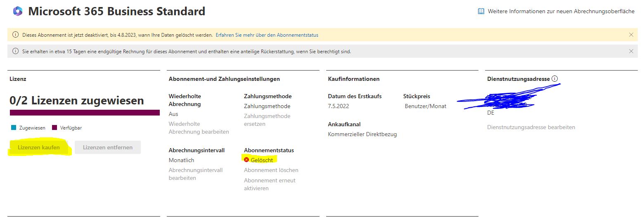The height and width of the screenshot is (217, 644).
Task: Click the purchase date 7.5.2022
Action: [339, 106]
